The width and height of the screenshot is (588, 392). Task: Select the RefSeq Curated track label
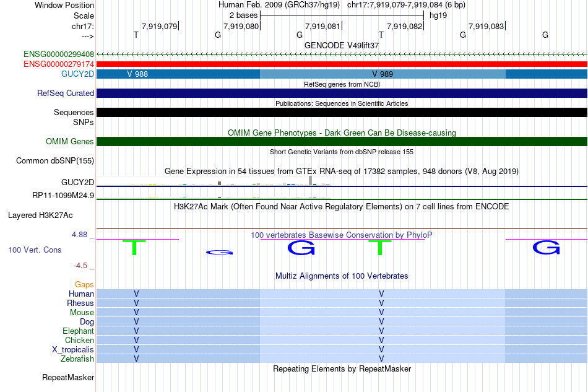(x=65, y=93)
